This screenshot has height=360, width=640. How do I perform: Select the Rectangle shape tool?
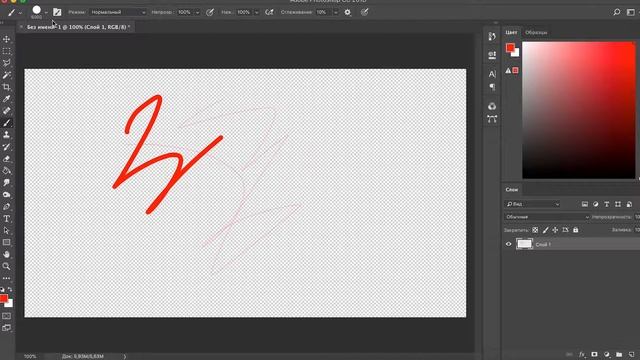tap(7, 242)
